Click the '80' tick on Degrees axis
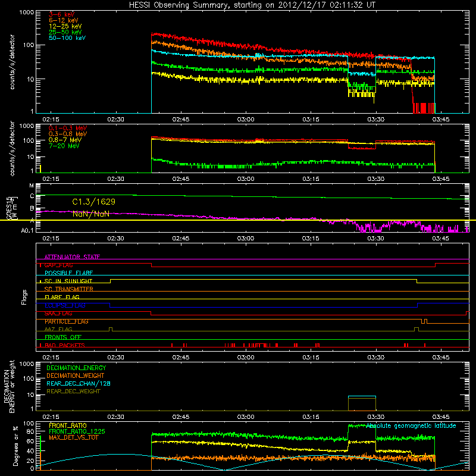 (30, 431)
